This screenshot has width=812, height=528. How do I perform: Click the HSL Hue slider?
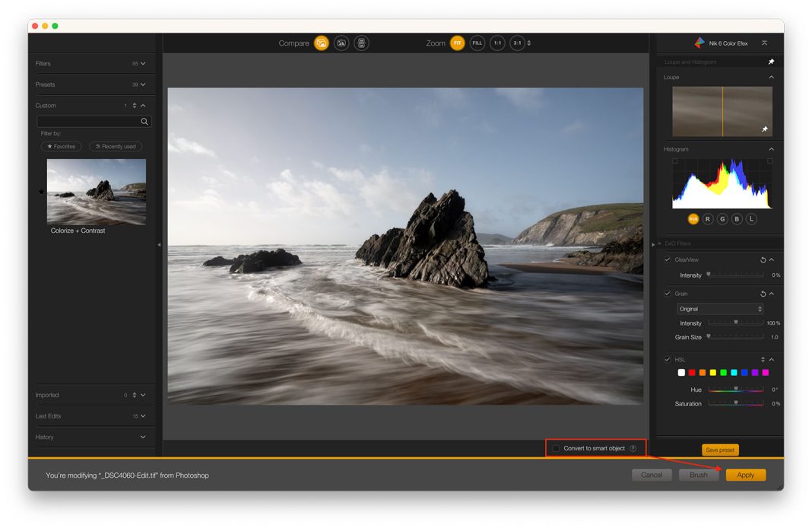click(735, 389)
